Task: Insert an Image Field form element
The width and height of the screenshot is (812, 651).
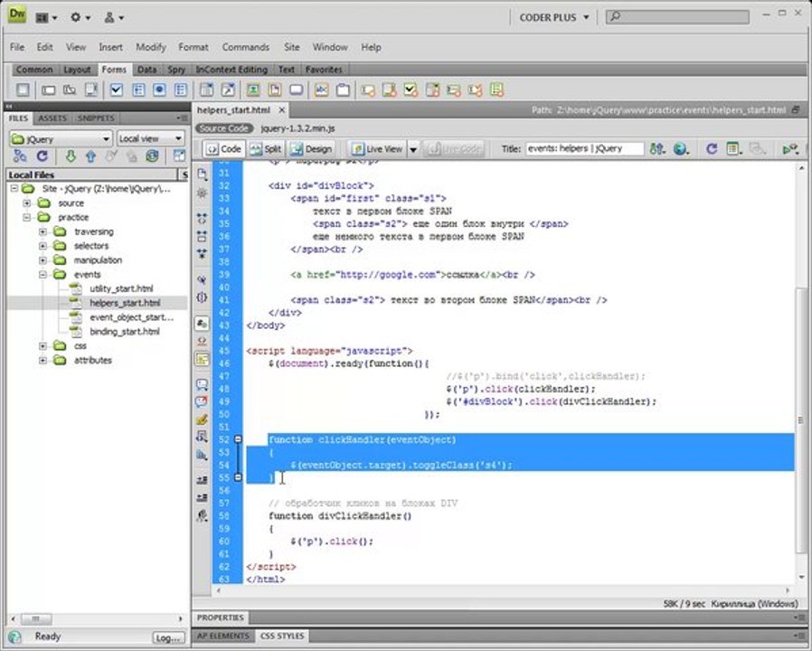Action: 252,90
